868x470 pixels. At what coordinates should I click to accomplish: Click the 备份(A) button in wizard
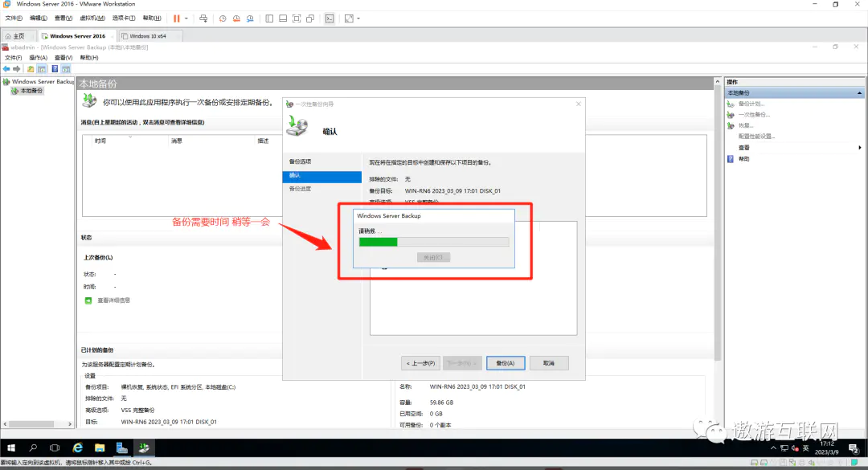(506, 363)
